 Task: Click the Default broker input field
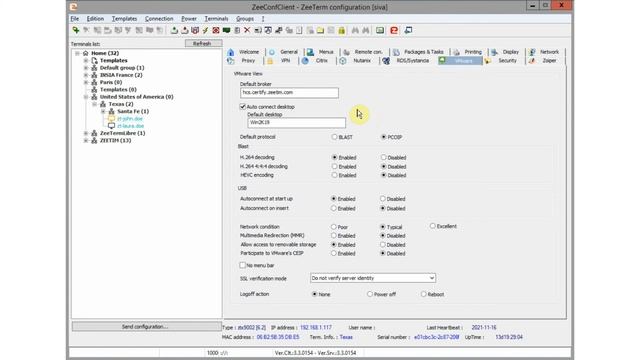pos(289,93)
